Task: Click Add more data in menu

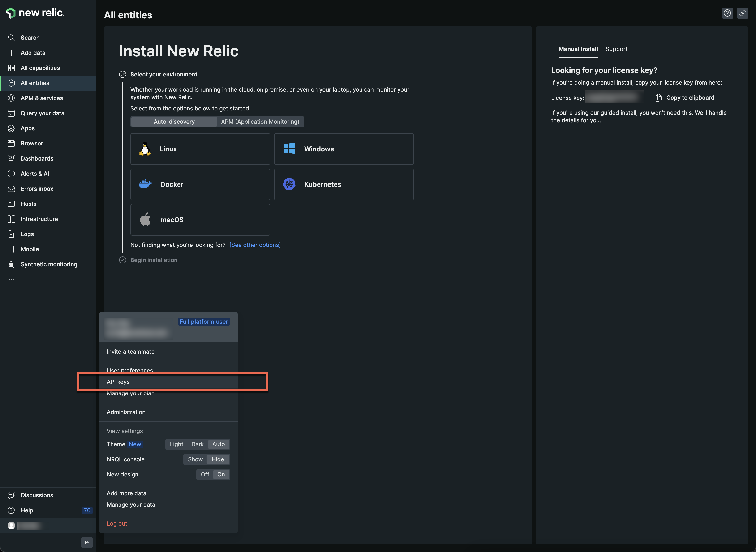Action: [x=168, y=493]
